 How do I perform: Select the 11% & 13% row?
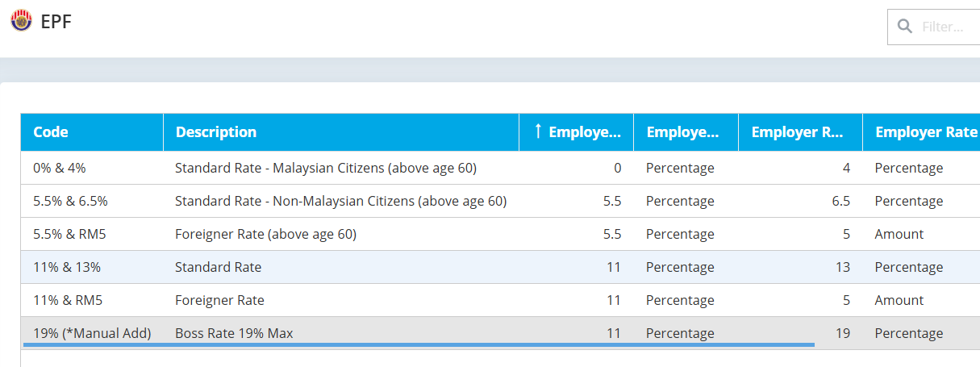tap(67, 268)
